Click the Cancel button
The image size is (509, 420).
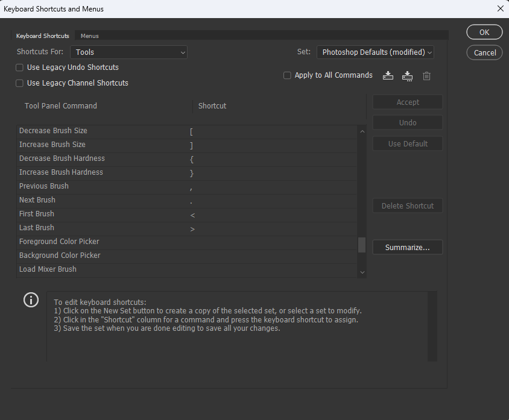pyautogui.click(x=484, y=52)
